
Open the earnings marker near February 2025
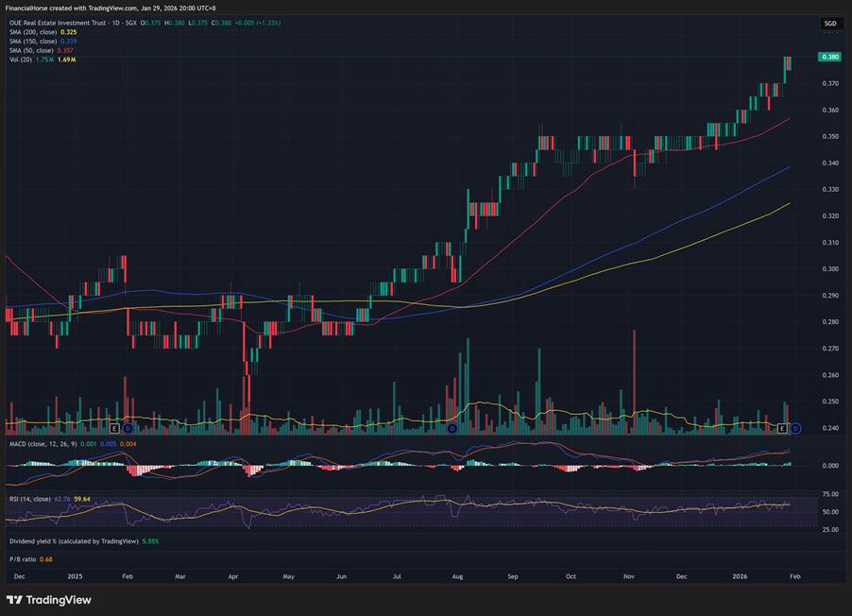pyautogui.click(x=115, y=429)
